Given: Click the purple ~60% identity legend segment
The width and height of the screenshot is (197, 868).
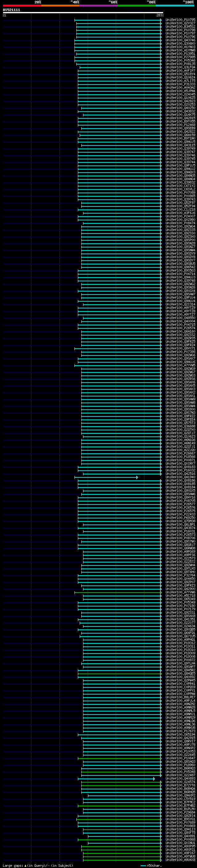Looking at the screenshot, I should click(99, 6).
